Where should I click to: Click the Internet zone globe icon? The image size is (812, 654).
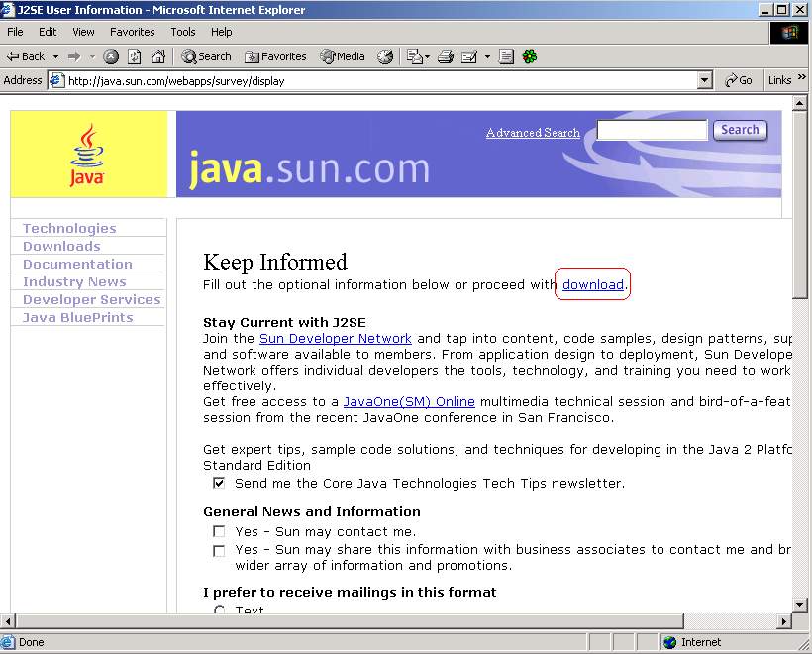pyautogui.click(x=670, y=642)
